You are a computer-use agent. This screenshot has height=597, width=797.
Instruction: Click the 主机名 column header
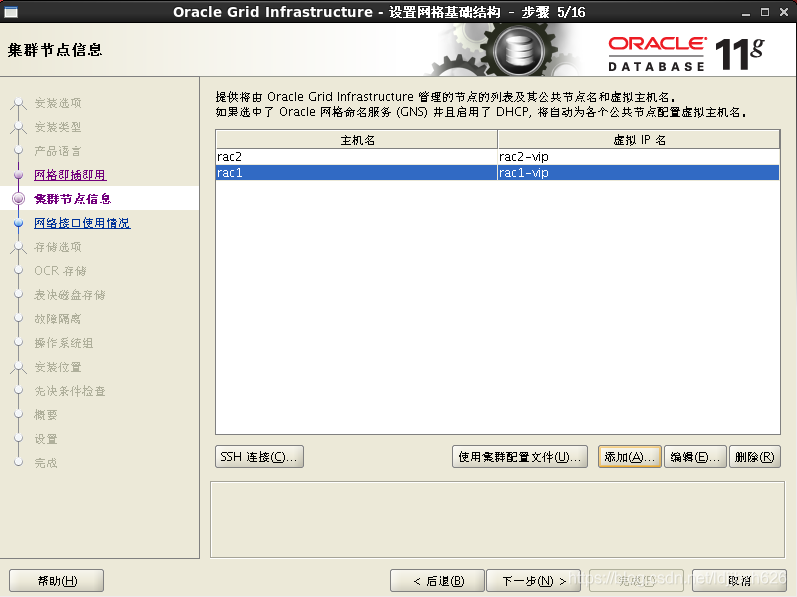coord(356,140)
